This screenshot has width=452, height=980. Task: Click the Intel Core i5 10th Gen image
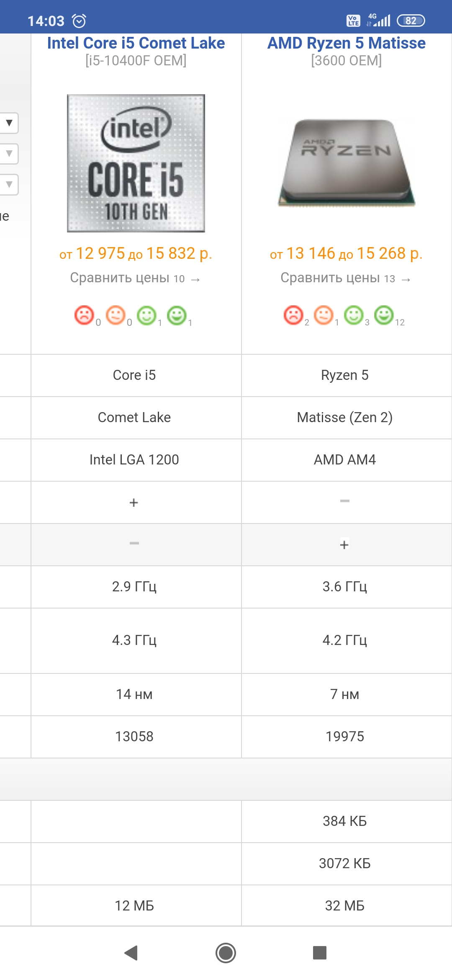136,163
